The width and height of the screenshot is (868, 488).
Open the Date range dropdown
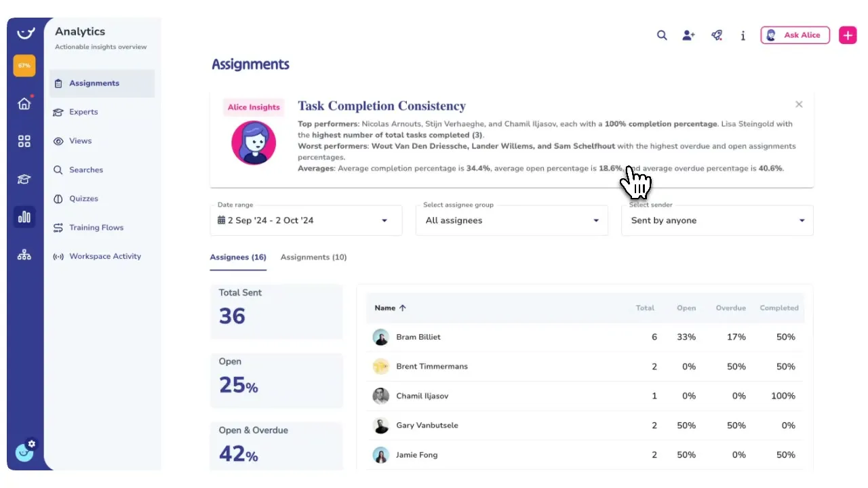click(306, 220)
